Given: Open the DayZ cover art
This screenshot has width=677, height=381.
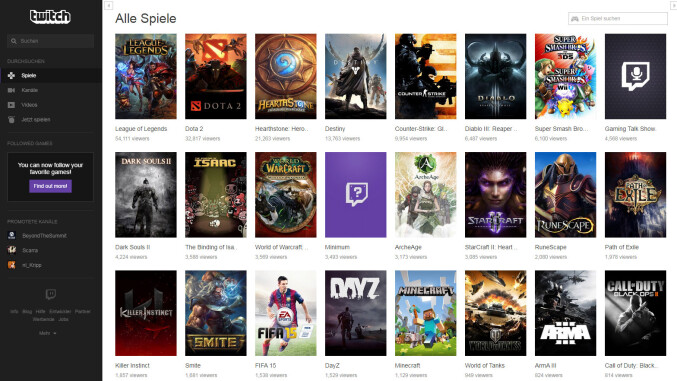Looking at the screenshot, I should (x=356, y=313).
